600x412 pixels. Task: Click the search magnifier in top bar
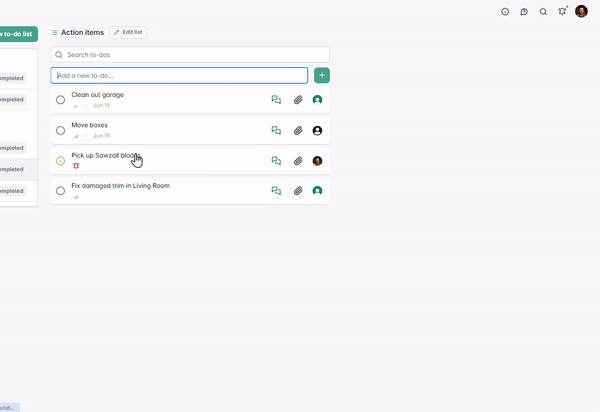[543, 12]
